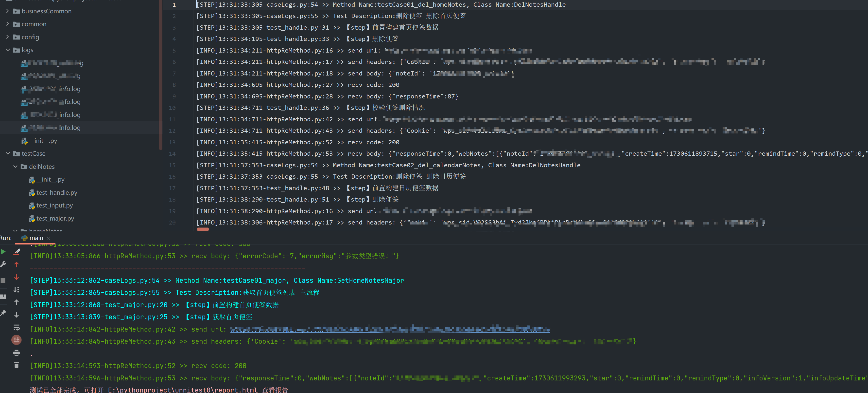Screen dimensions: 868x393
Task: Rerun main with the green play icon
Action: (3, 252)
